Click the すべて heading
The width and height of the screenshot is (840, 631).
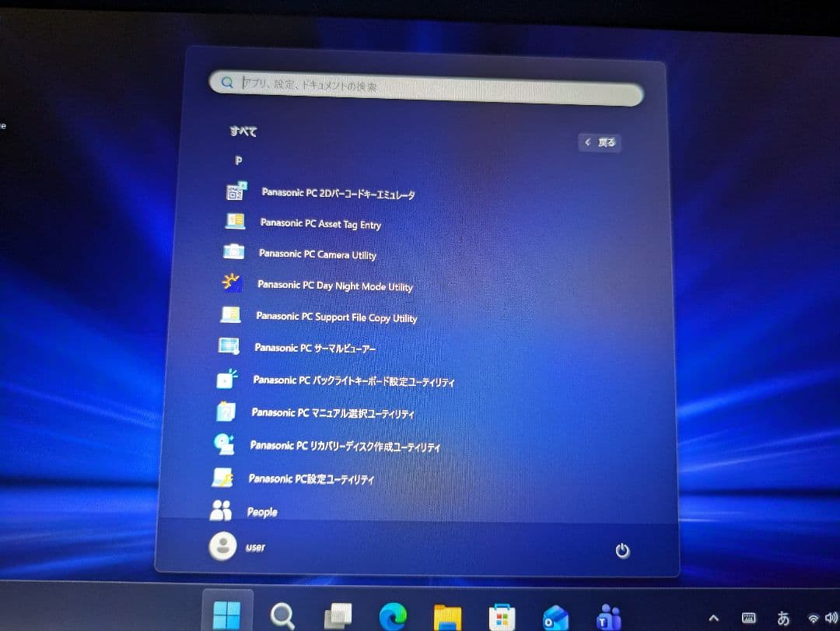click(243, 131)
